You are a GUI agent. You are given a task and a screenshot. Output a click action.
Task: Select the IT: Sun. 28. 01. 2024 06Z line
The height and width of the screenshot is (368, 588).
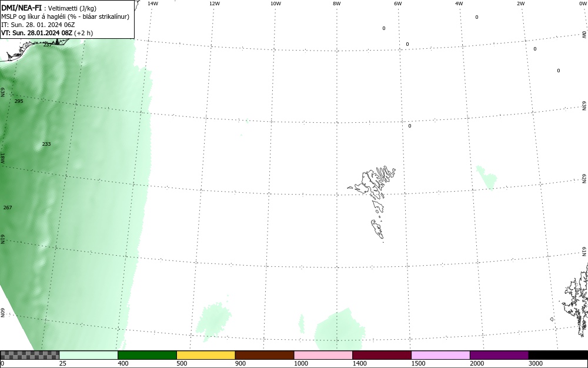click(38, 25)
